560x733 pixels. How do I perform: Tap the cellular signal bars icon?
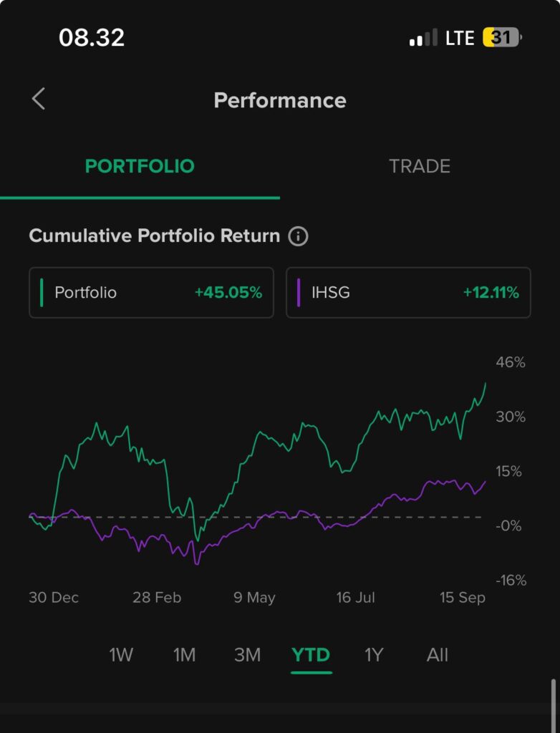[x=423, y=38]
